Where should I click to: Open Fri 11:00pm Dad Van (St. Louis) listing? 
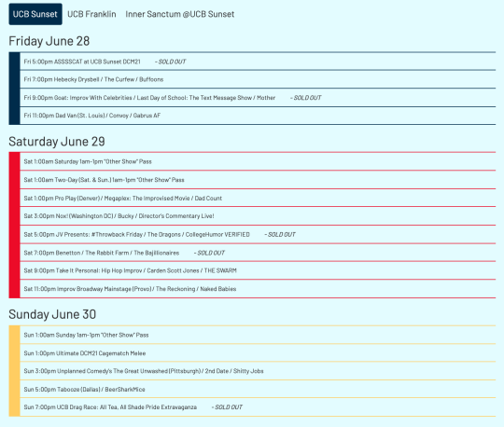point(258,116)
